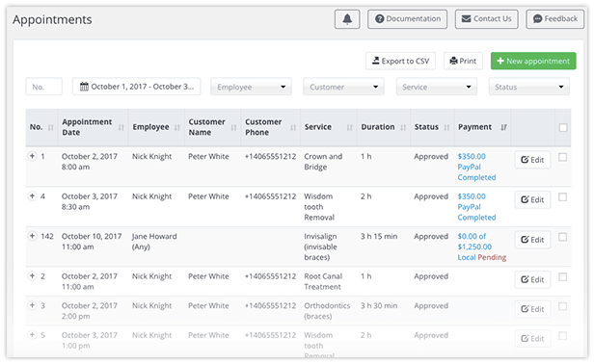This screenshot has height=364, width=594.
Task: Open the notifications bell
Action: tap(347, 19)
